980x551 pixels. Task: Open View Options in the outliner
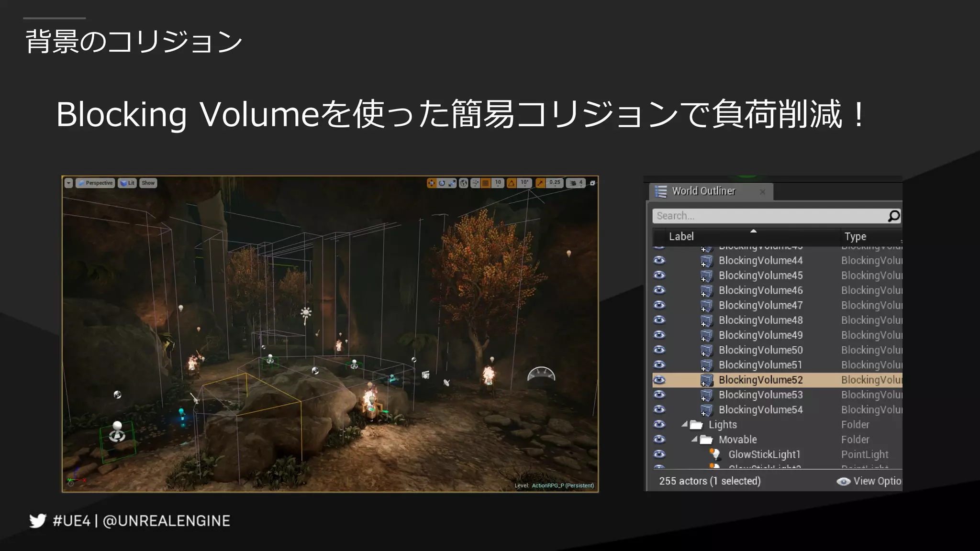coord(869,481)
